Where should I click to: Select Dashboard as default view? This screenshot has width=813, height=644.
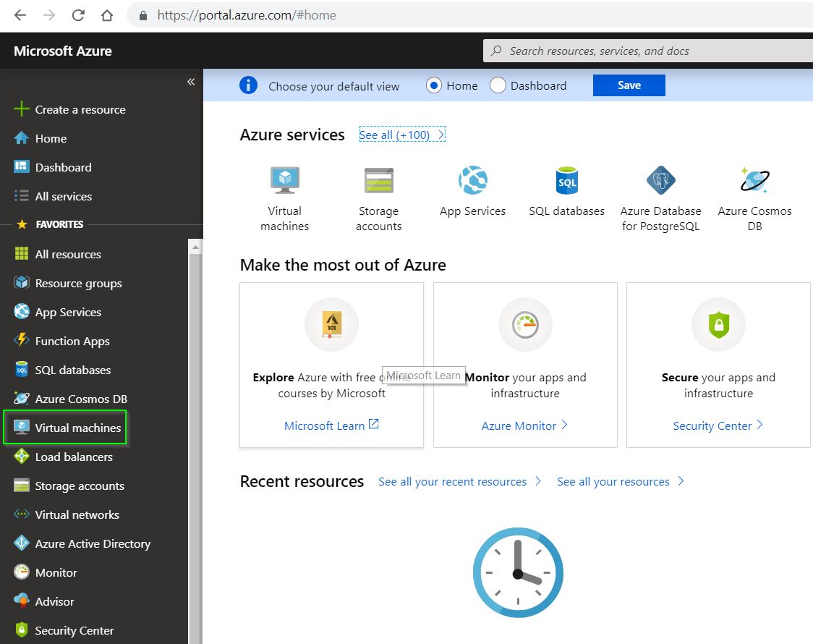(x=498, y=85)
